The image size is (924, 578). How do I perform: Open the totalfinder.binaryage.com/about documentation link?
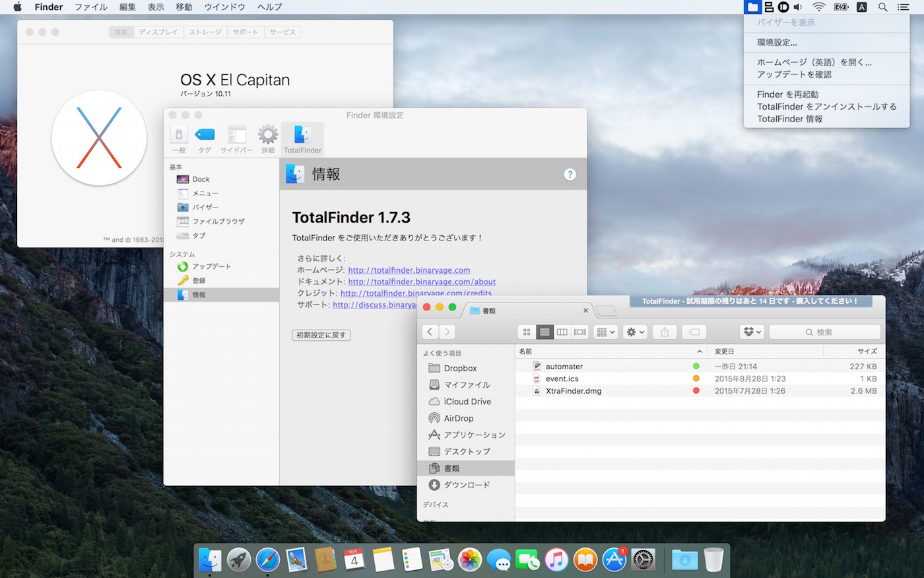(x=422, y=281)
